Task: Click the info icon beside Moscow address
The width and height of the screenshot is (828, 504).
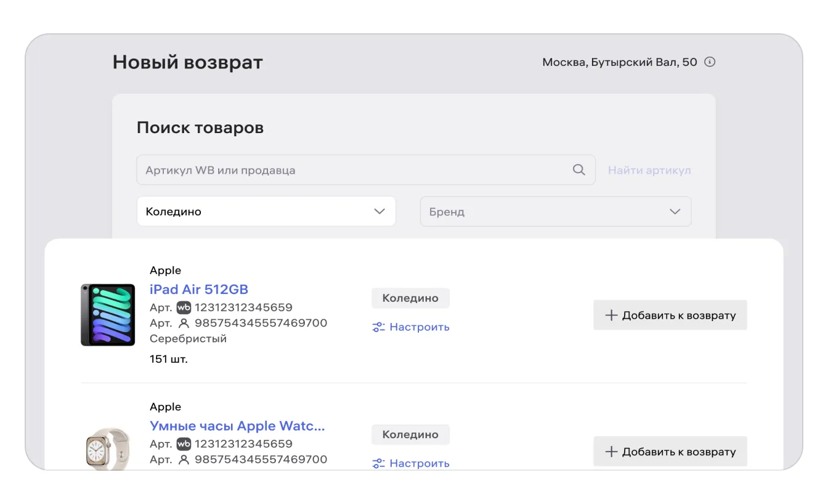Action: pos(710,62)
